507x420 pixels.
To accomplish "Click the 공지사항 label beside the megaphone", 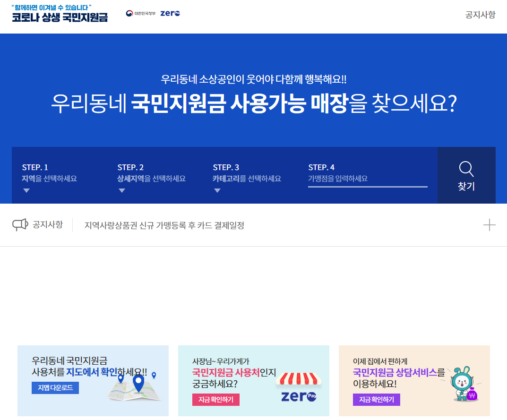I will [x=48, y=224].
